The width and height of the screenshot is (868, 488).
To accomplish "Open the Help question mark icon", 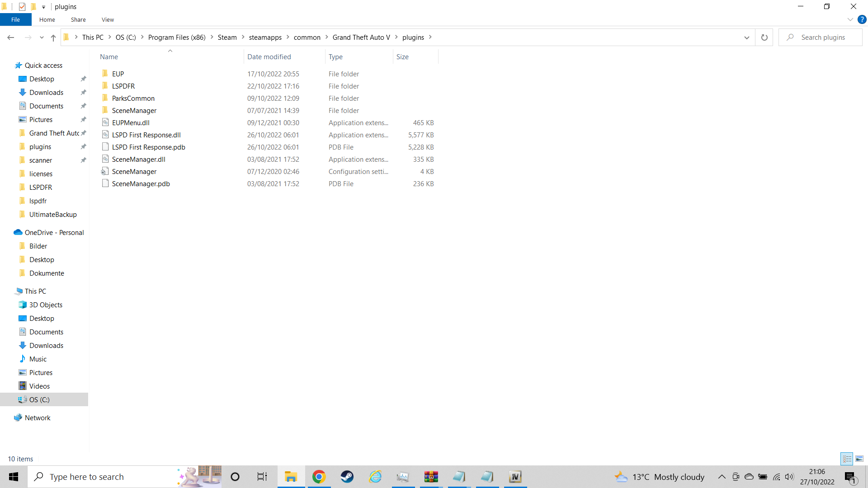I will click(x=862, y=19).
